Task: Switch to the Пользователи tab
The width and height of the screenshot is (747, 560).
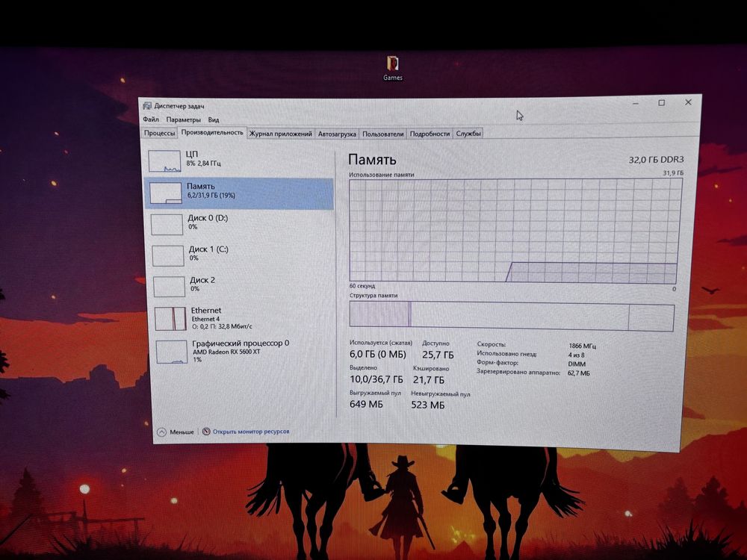Action: click(x=382, y=134)
